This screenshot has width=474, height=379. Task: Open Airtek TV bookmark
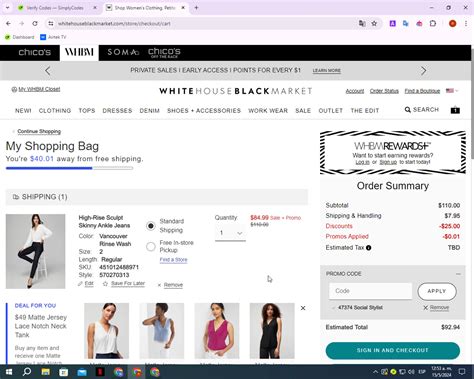[x=53, y=37]
